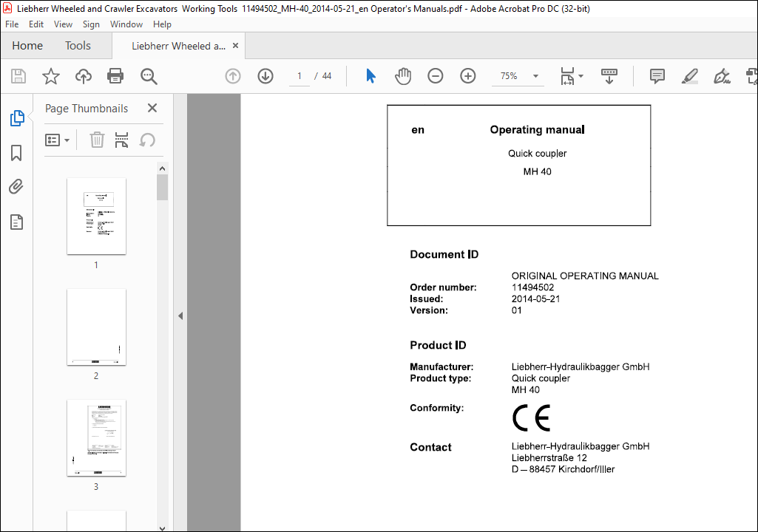This screenshot has height=532, width=758.
Task: Open the View menu
Action: 64,24
